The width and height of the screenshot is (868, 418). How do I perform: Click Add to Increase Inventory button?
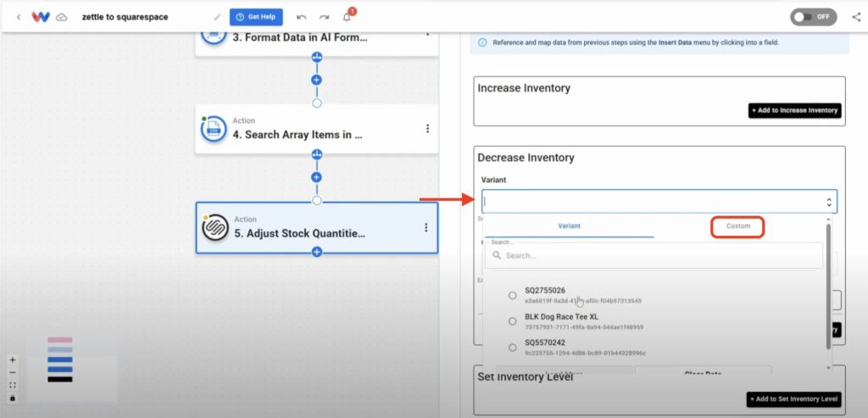pos(794,111)
